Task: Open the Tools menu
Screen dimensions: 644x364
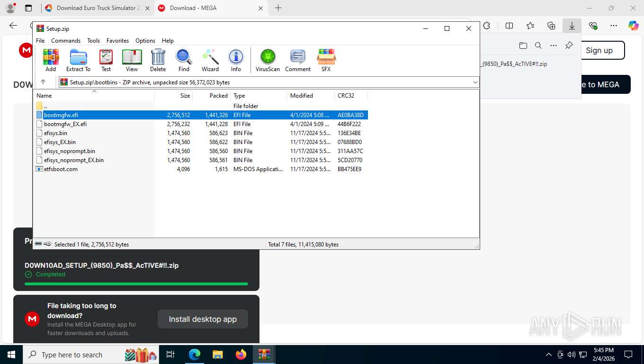Action: tap(93, 41)
